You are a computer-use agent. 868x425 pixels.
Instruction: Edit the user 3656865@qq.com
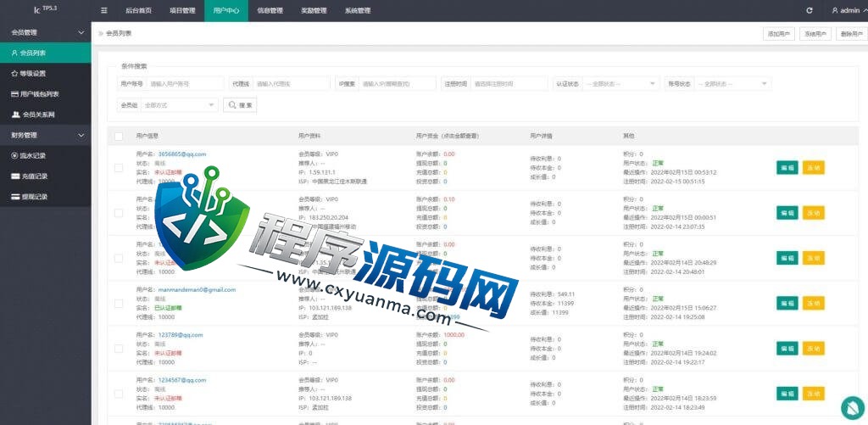click(787, 168)
